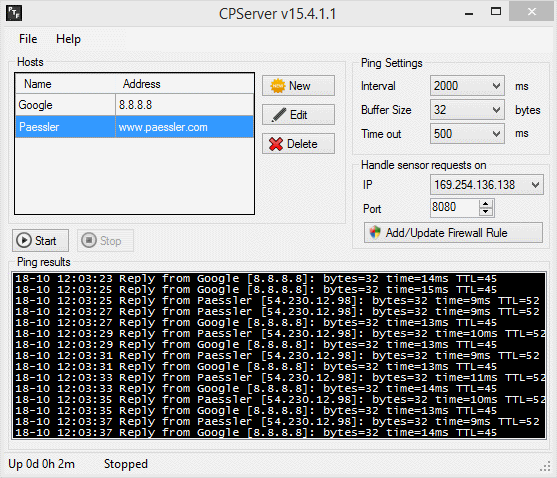Sort hosts by the Address column header

tap(185, 84)
